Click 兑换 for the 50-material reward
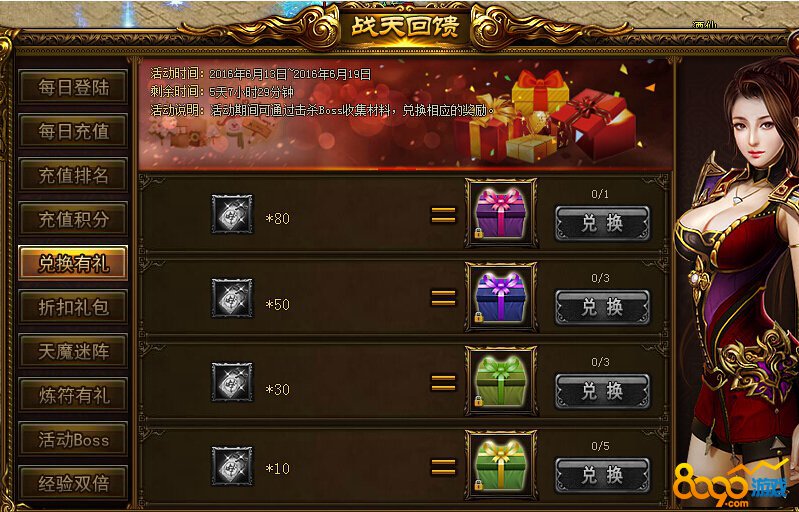The height and width of the screenshot is (512, 799). click(x=602, y=307)
